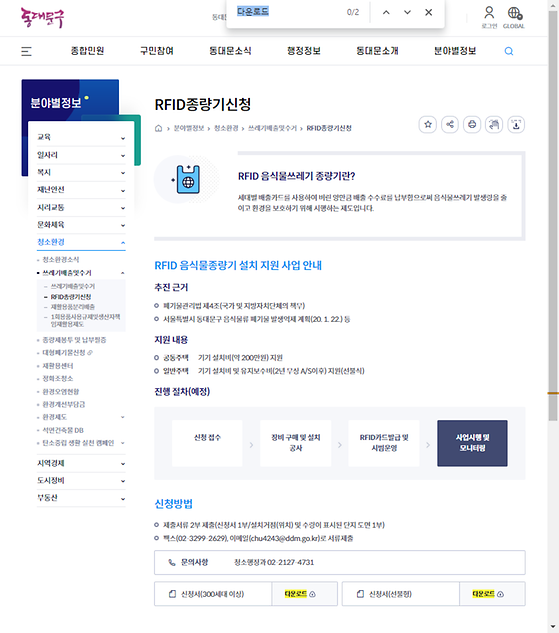Open 석면건축물 DB sidebar link
The height and width of the screenshot is (633, 559).
63,430
